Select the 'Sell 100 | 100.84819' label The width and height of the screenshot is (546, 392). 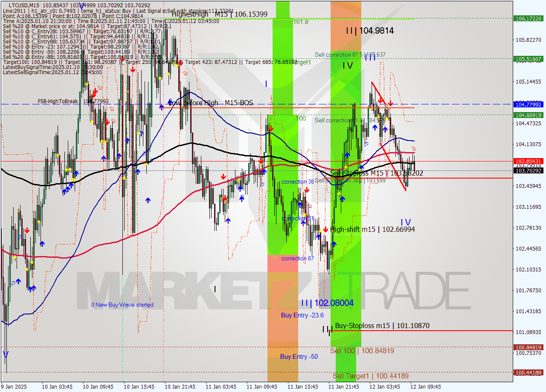362,351
